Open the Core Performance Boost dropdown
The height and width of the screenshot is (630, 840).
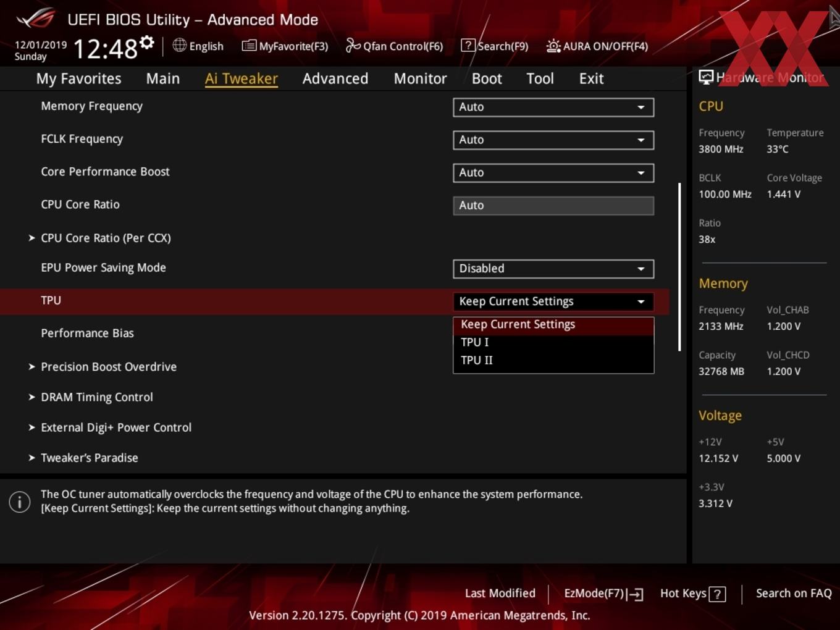point(553,172)
